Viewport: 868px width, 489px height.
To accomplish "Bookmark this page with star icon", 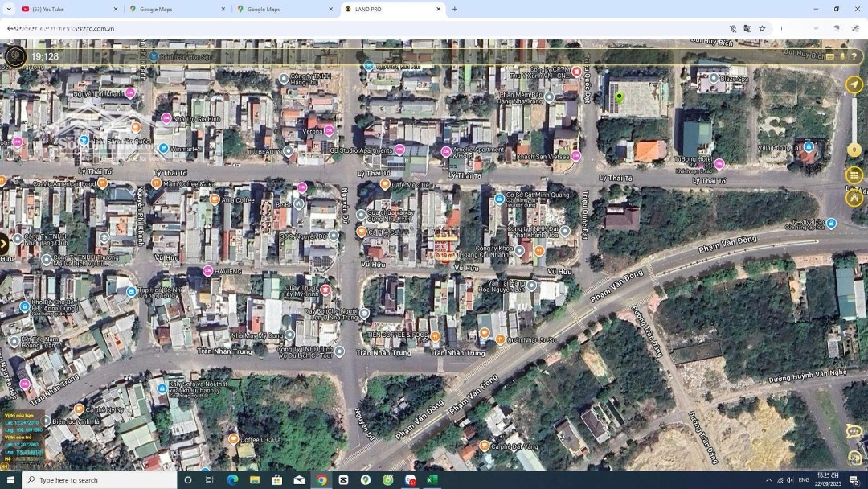I will pos(762,29).
